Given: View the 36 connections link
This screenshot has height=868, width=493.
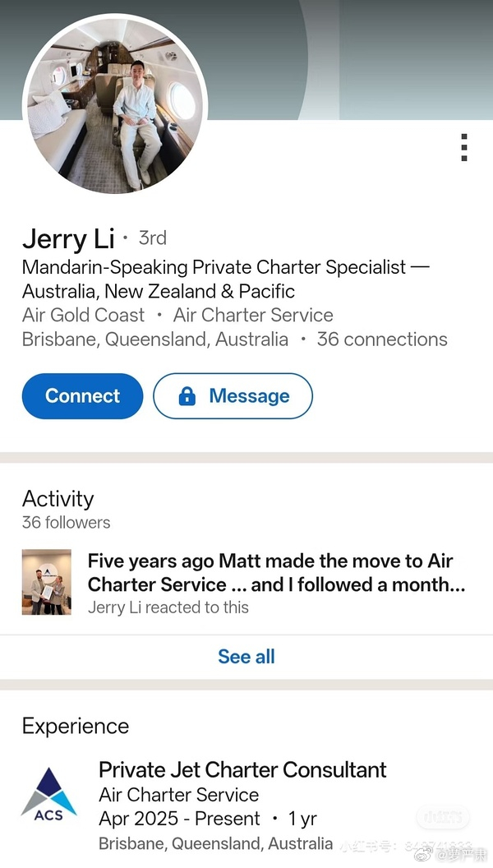Looking at the screenshot, I should point(382,339).
